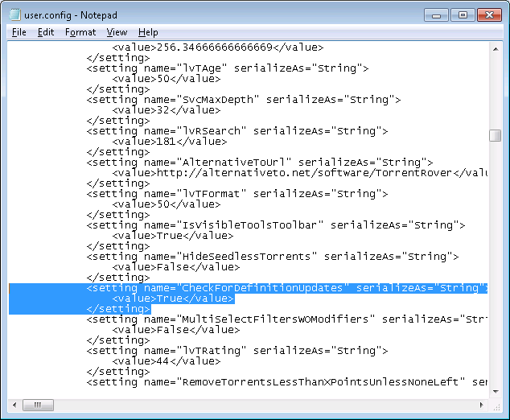Click the IsVisibleToolsToolbar setting line
510x420 pixels.
(275, 225)
